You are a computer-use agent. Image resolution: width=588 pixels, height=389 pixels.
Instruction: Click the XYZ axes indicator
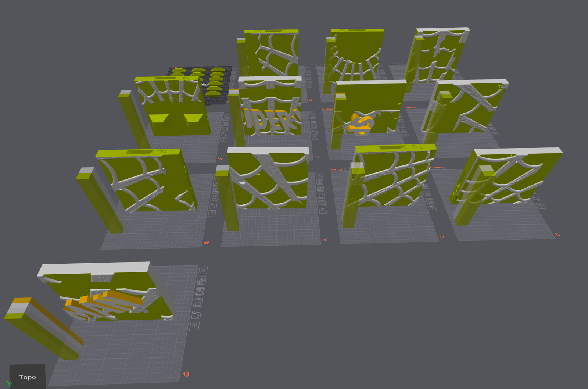9,385
